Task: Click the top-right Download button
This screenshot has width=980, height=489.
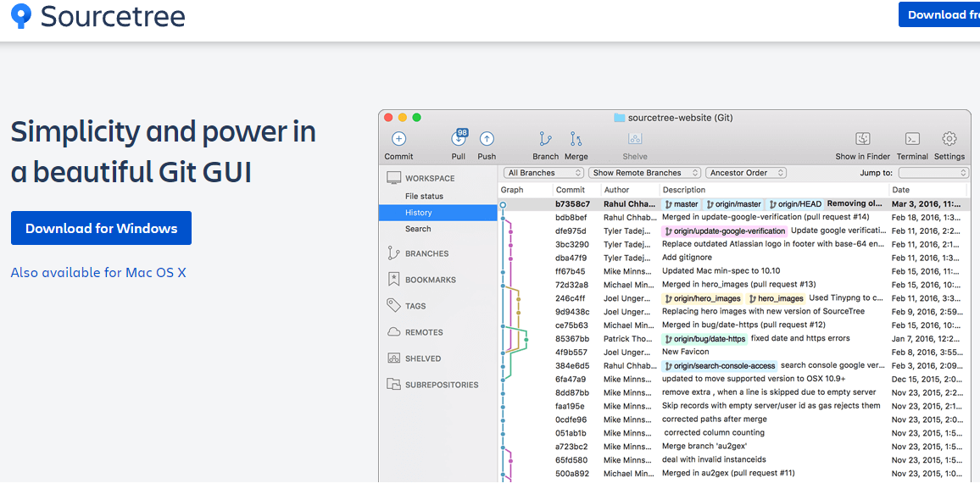Action: pos(938,14)
